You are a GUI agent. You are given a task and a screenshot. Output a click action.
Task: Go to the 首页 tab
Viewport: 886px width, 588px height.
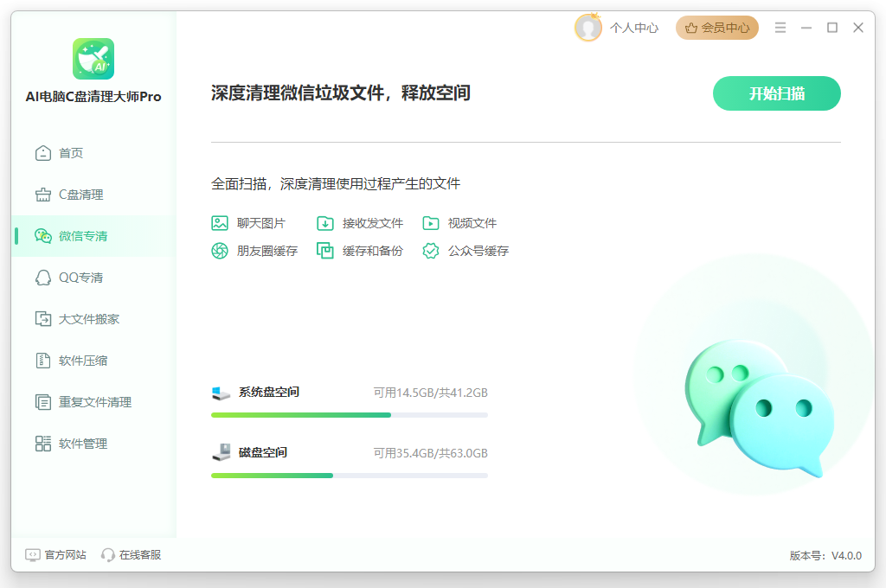click(x=93, y=153)
